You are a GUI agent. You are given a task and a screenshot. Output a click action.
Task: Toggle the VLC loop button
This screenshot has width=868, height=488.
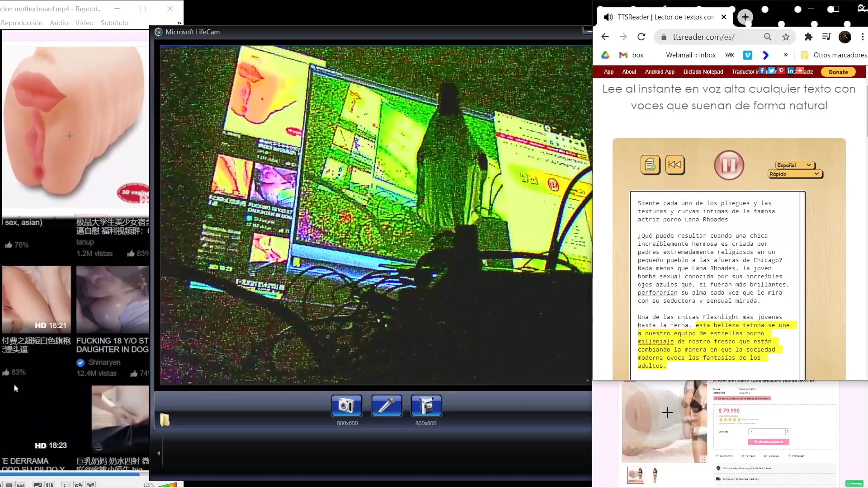click(x=79, y=485)
